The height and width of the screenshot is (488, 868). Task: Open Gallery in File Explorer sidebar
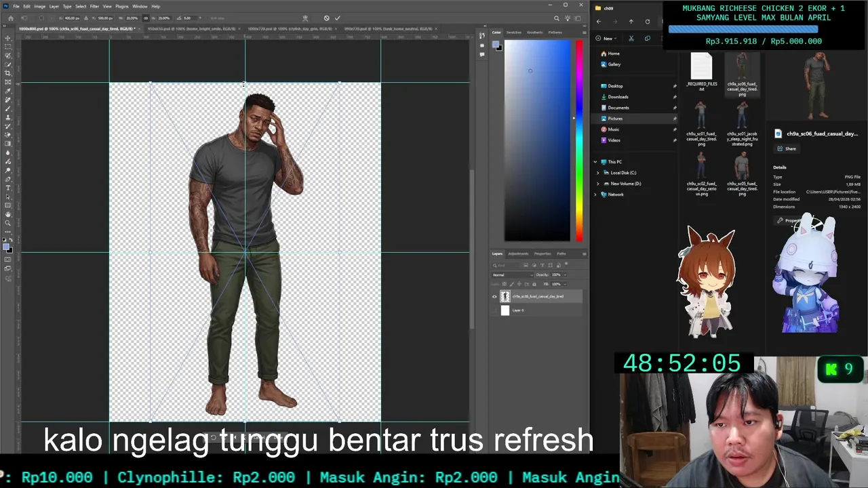614,64
